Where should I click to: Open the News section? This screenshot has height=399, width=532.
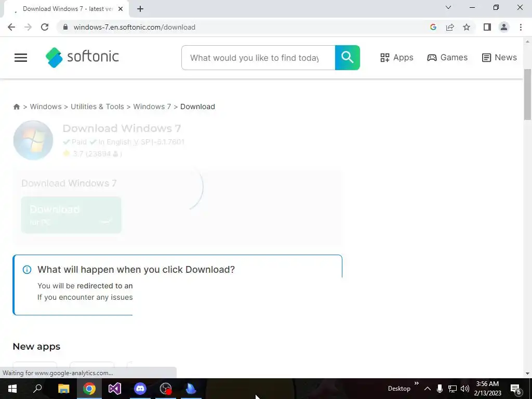[499, 57]
